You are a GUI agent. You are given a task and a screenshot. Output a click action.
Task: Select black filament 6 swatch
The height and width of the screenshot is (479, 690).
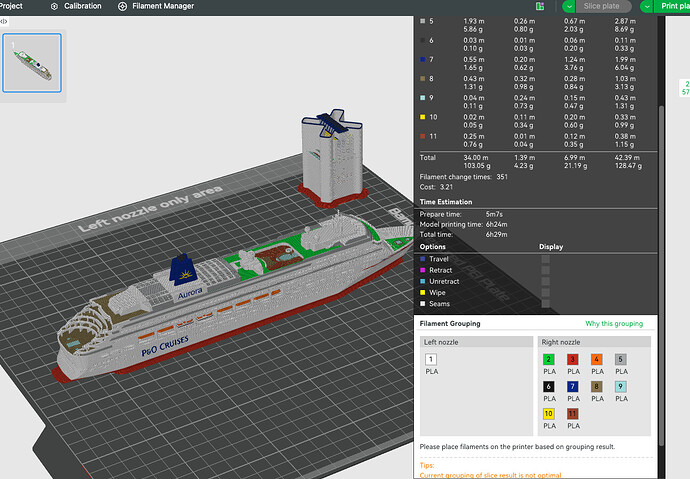548,387
